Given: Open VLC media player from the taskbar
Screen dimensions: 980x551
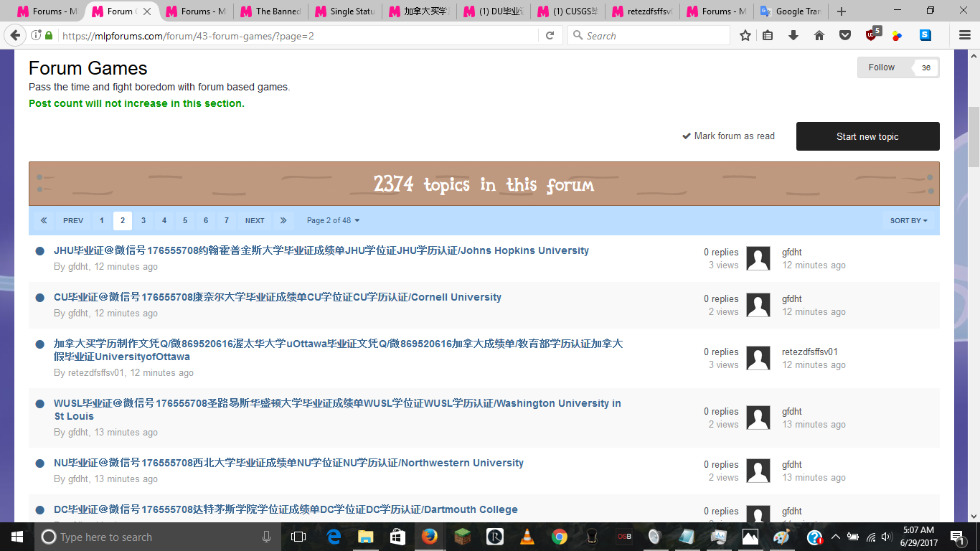Looking at the screenshot, I should click(x=527, y=537).
